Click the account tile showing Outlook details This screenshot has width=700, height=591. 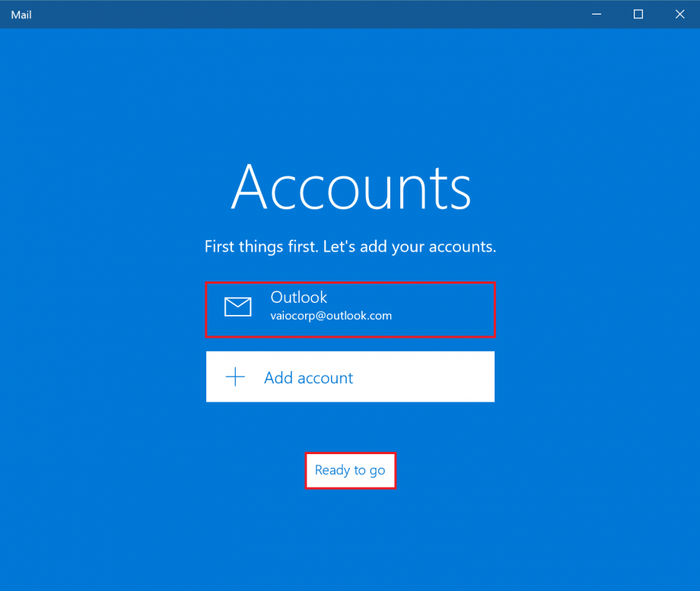350,307
